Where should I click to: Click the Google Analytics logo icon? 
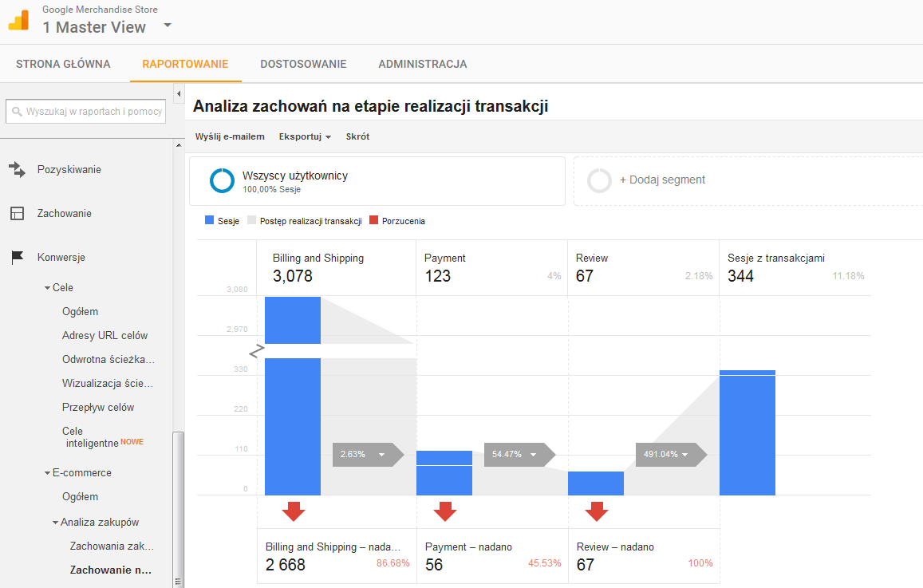pos(18,20)
